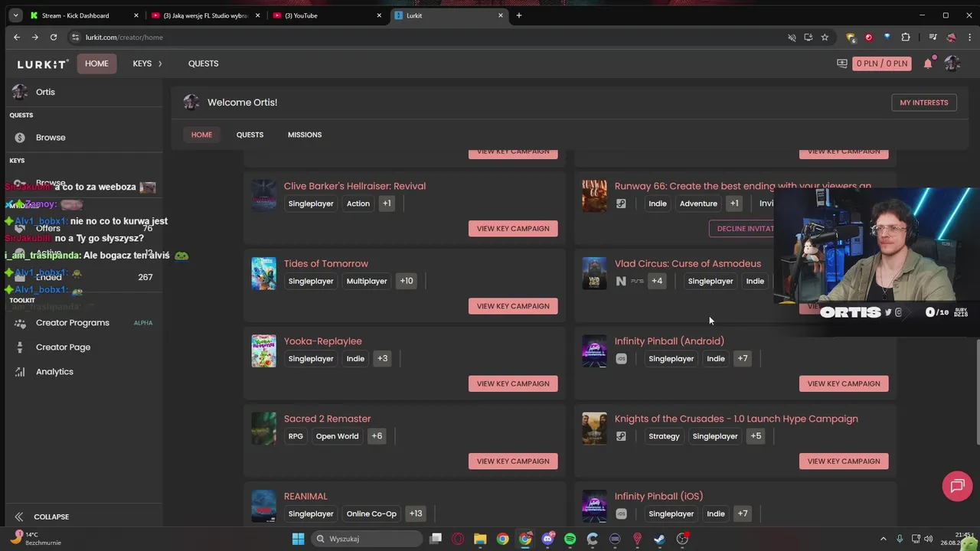
Task: Click HOME in the top navigation
Action: tap(96, 64)
